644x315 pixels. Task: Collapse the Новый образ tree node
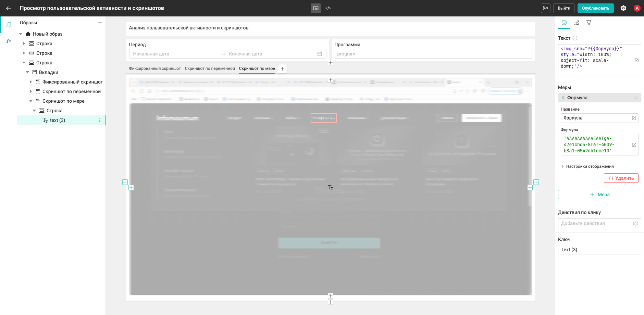pos(21,34)
